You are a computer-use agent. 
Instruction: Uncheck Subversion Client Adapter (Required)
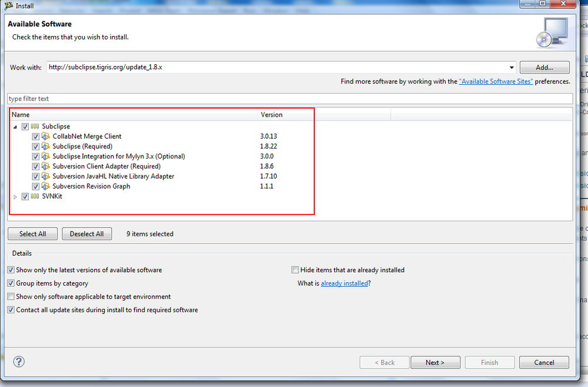pos(36,166)
